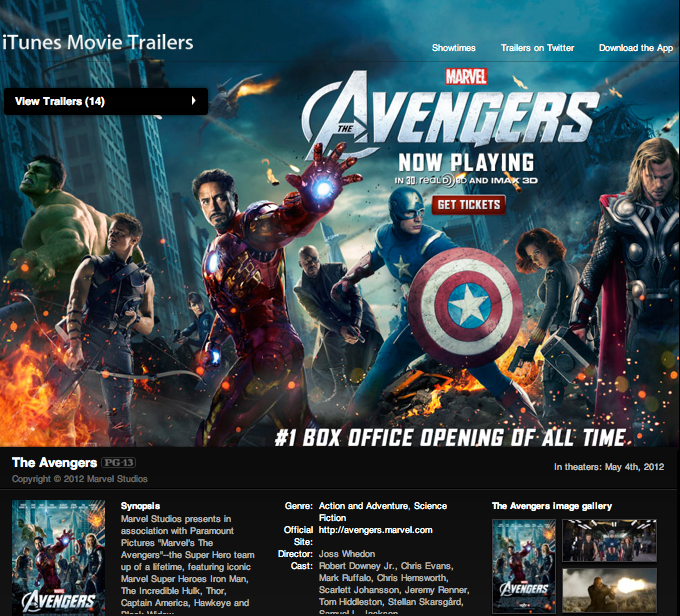Click the iTunes Movie Trailers title
The height and width of the screenshot is (616, 680).
(x=98, y=43)
